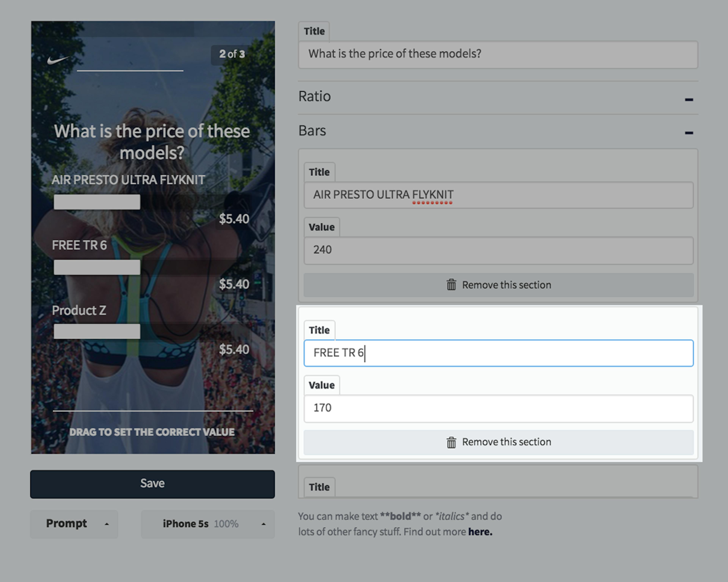
Task: Click the value field containing 240
Action: 498,250
